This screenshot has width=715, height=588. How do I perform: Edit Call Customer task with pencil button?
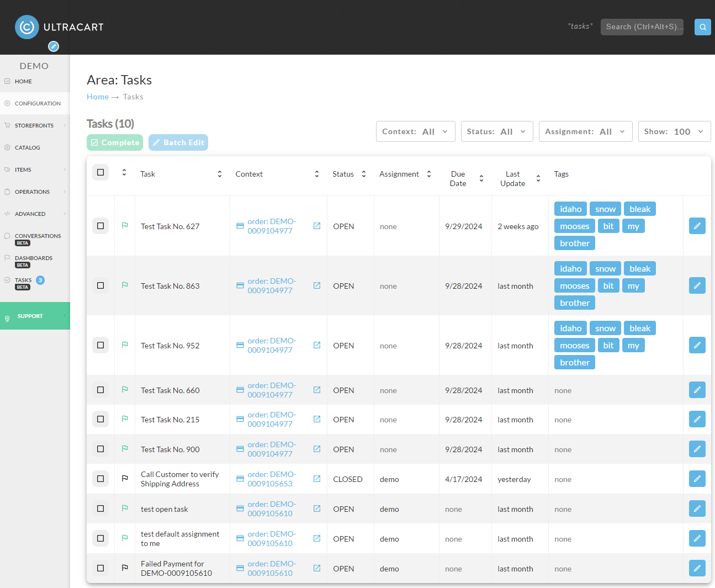click(697, 479)
